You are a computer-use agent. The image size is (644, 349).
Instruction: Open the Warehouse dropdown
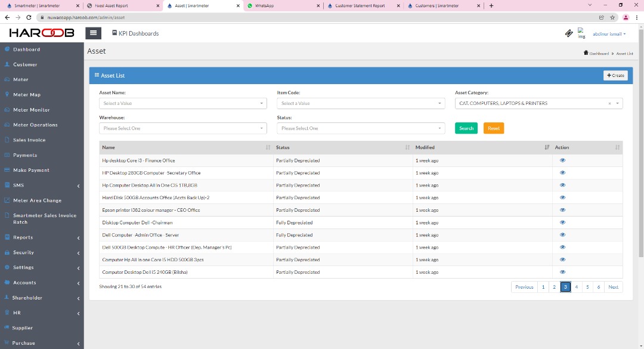(183, 128)
